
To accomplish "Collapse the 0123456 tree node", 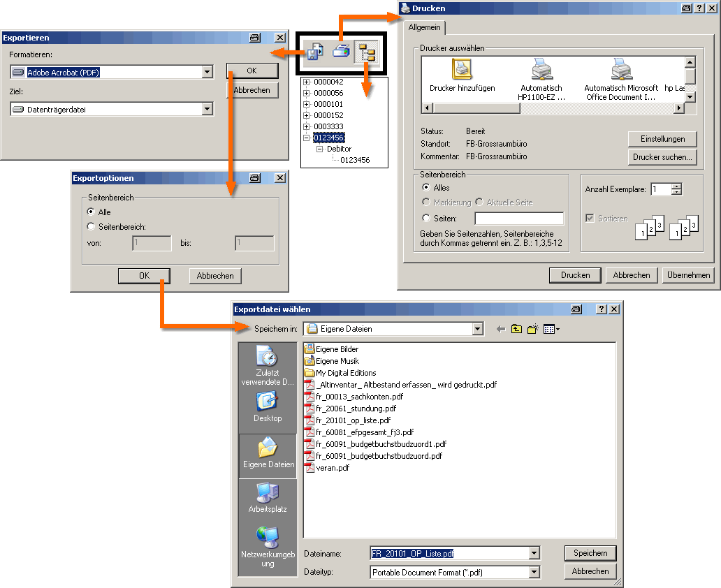I will coord(306,138).
